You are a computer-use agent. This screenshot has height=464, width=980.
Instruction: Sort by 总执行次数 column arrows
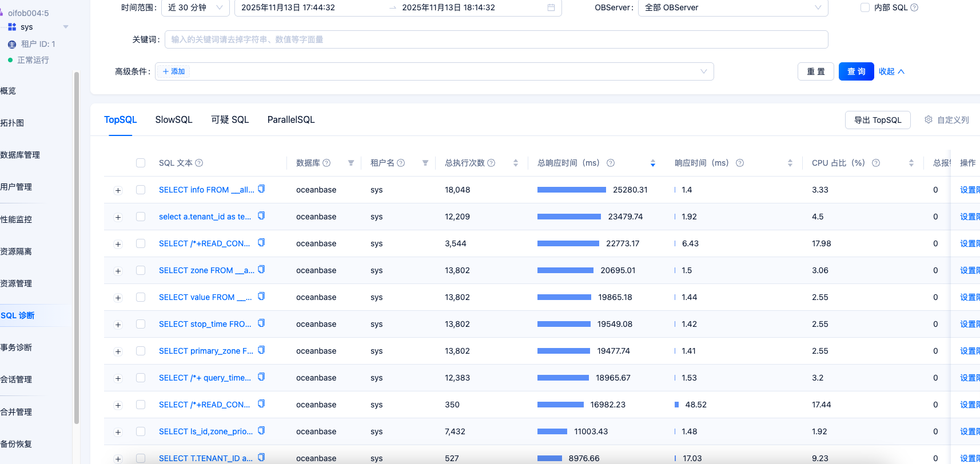516,163
